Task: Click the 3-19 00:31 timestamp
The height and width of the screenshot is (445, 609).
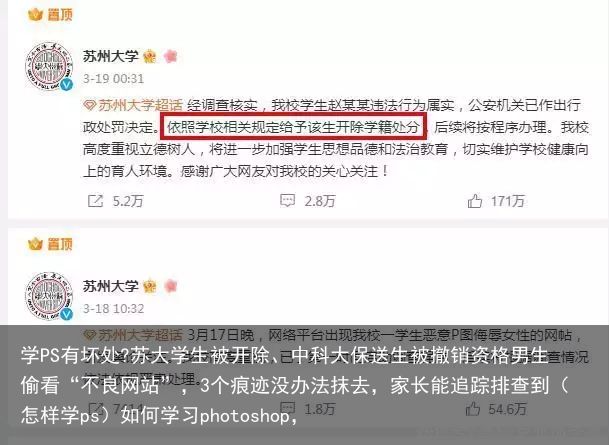Action: [113, 79]
